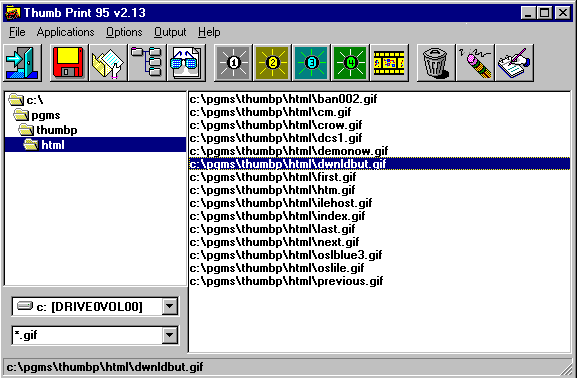
Task: Select the yellow number 2 starburst icon
Action: click(272, 63)
